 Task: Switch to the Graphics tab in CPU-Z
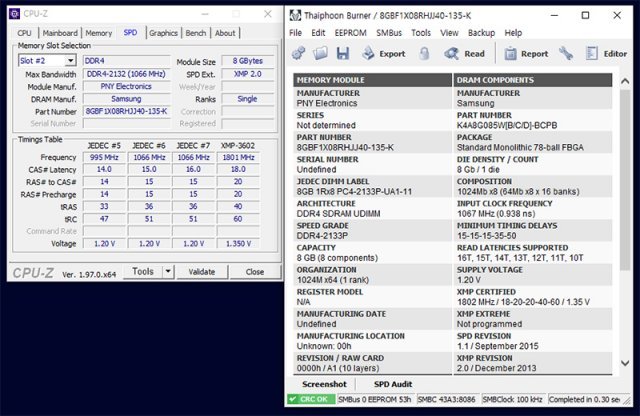click(163, 33)
